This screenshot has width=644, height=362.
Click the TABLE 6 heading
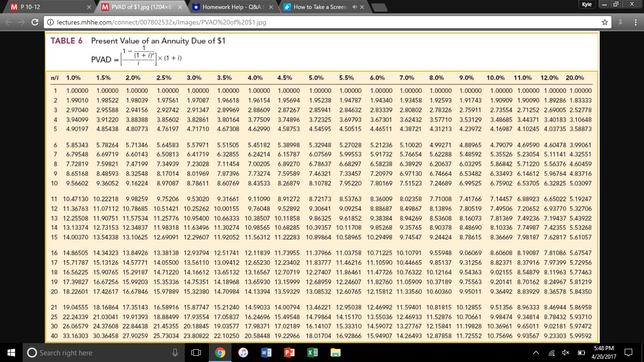[x=66, y=41]
